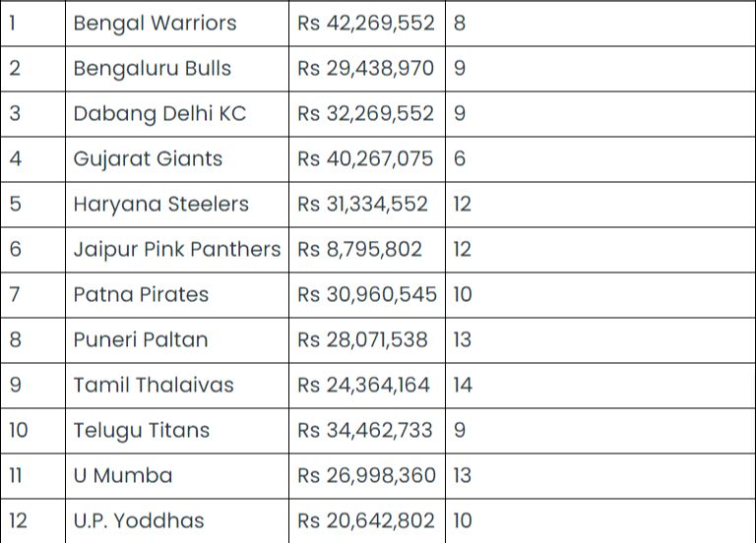This screenshot has width=756, height=543.
Task: Select the Telugu Titans team name
Action: (141, 430)
